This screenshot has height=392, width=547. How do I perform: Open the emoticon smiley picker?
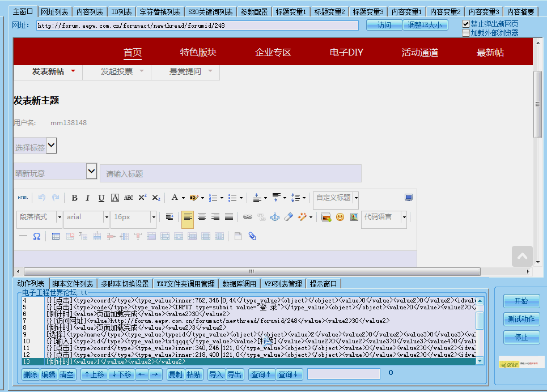point(340,217)
